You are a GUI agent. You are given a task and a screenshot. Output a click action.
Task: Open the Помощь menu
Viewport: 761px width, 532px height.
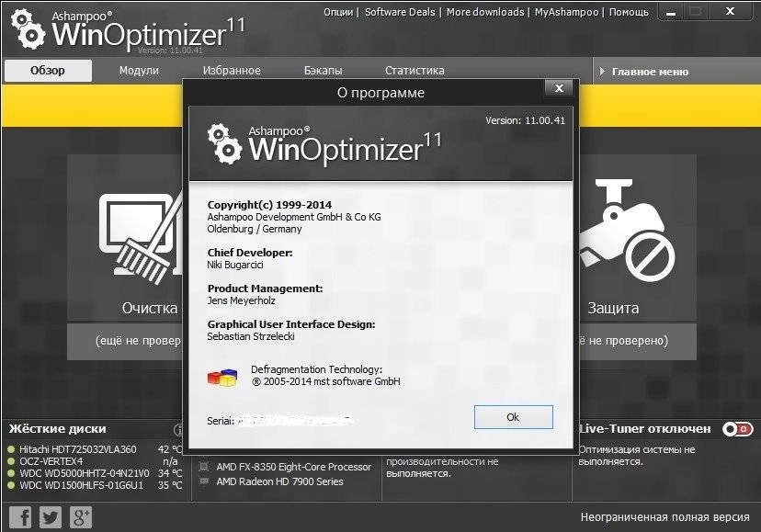click(x=629, y=12)
